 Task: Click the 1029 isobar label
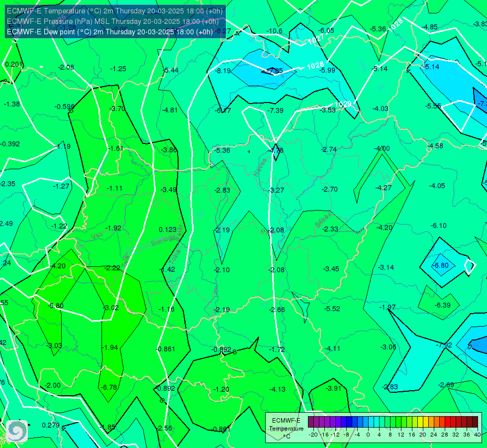[343, 104]
